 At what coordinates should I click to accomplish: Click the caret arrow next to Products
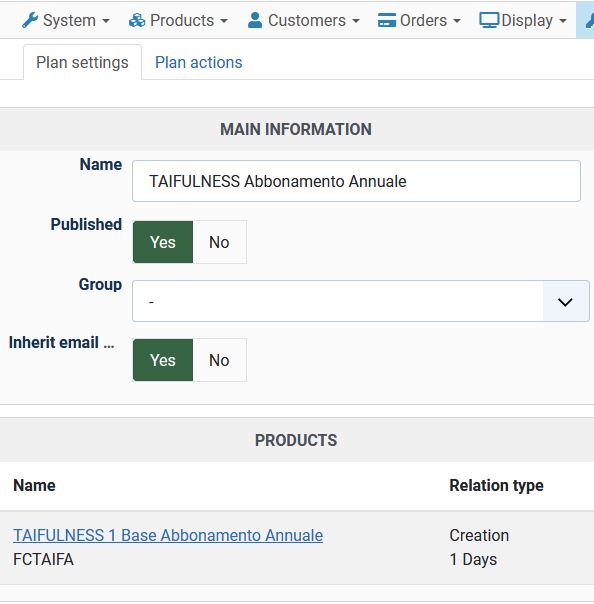224,21
